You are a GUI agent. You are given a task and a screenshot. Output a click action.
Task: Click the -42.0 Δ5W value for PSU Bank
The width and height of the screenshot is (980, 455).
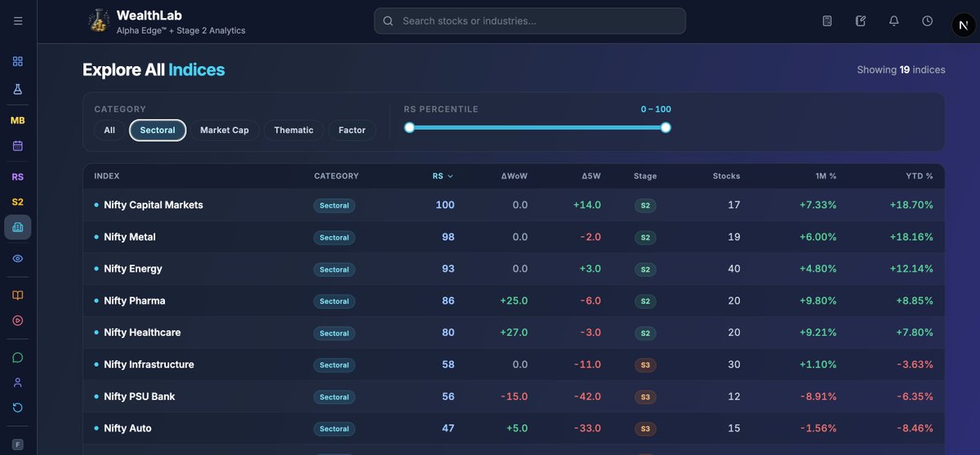click(587, 396)
